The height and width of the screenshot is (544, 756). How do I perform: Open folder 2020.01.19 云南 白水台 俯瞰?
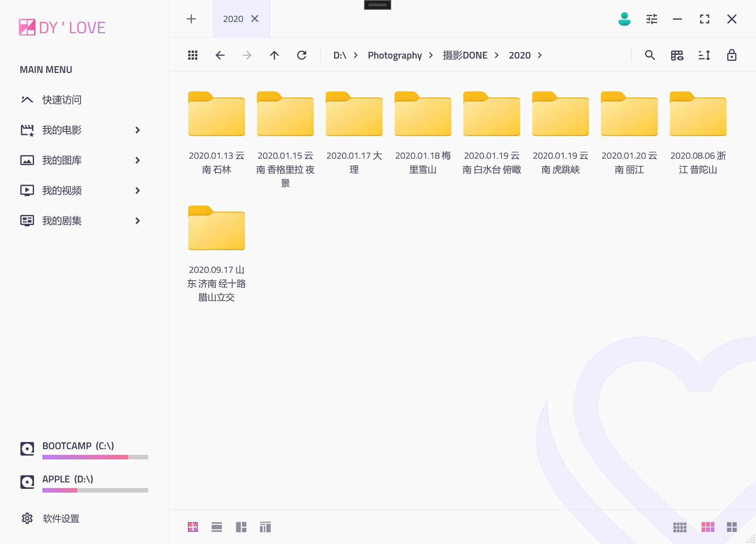[492, 133]
